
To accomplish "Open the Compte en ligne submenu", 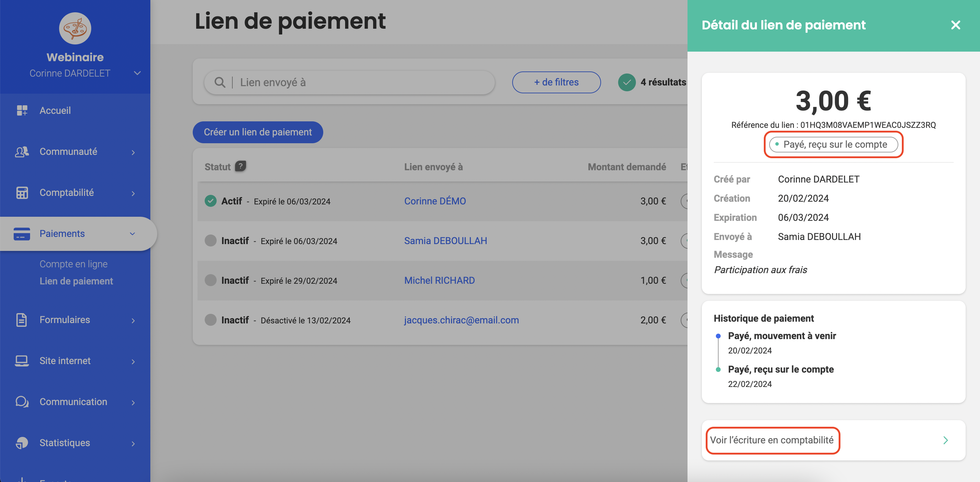I will [73, 264].
